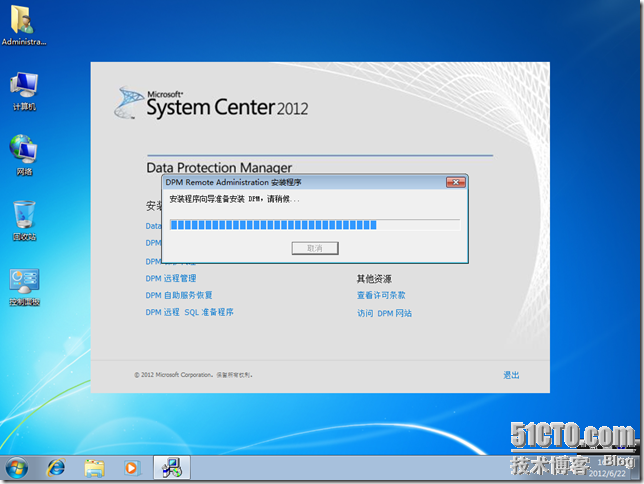The width and height of the screenshot is (644, 484).
Task: Open Windows Explorer from taskbar
Action: [x=94, y=468]
